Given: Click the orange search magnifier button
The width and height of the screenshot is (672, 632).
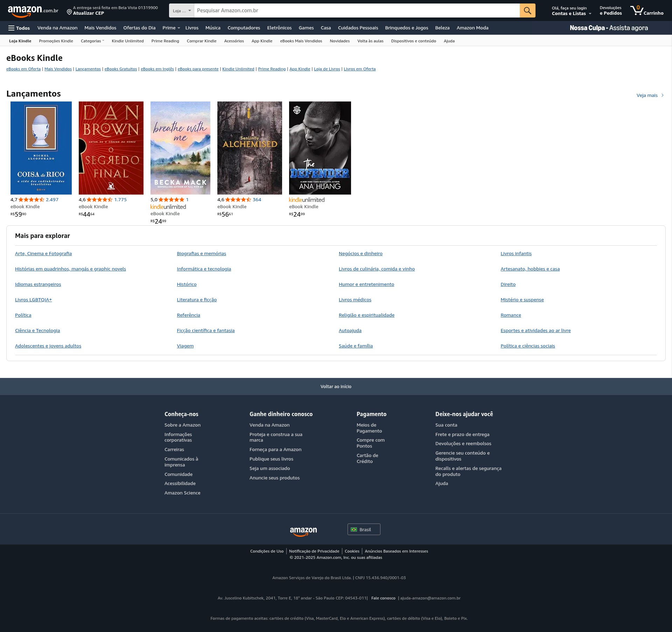Looking at the screenshot, I should coord(527,10).
